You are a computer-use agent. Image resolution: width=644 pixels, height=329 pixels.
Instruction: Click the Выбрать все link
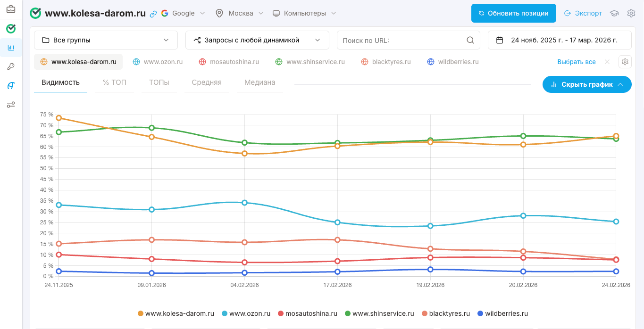[576, 62]
